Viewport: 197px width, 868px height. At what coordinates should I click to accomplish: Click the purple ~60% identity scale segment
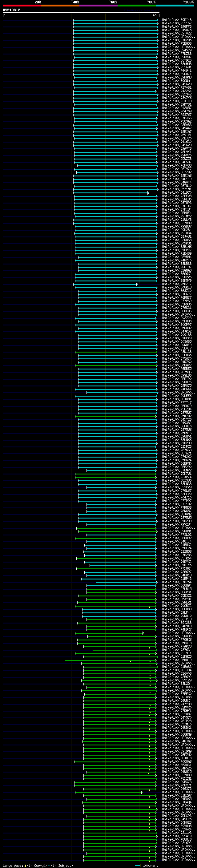pos(98,6)
